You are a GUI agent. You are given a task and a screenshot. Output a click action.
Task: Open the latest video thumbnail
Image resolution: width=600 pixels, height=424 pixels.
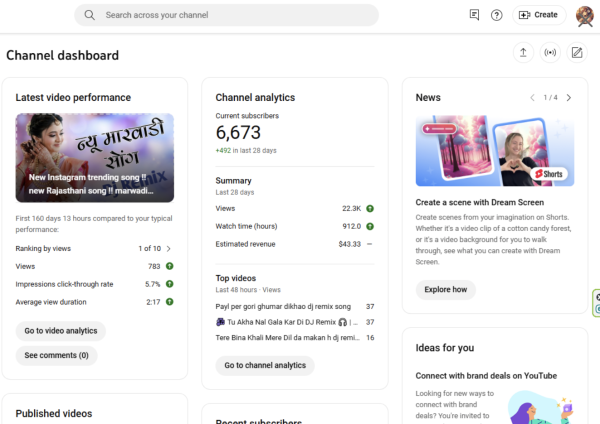click(x=95, y=158)
